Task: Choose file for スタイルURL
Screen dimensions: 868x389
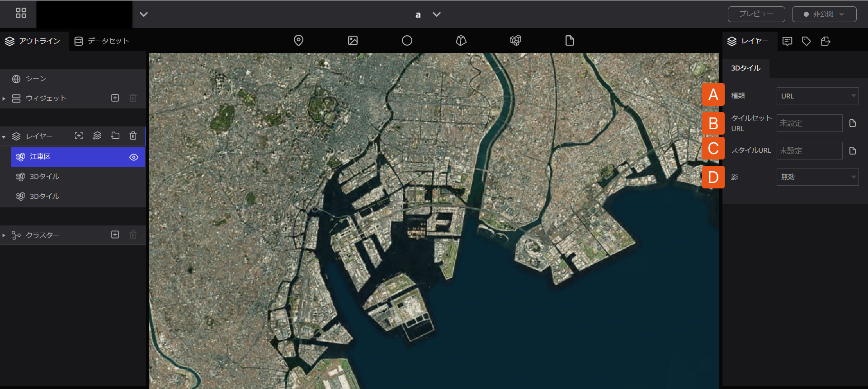Action: (x=853, y=150)
